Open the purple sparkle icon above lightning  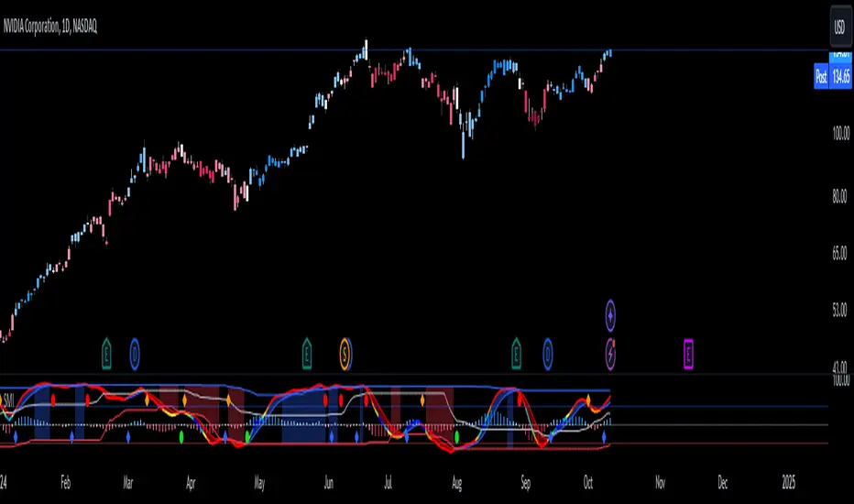pyautogui.click(x=610, y=315)
